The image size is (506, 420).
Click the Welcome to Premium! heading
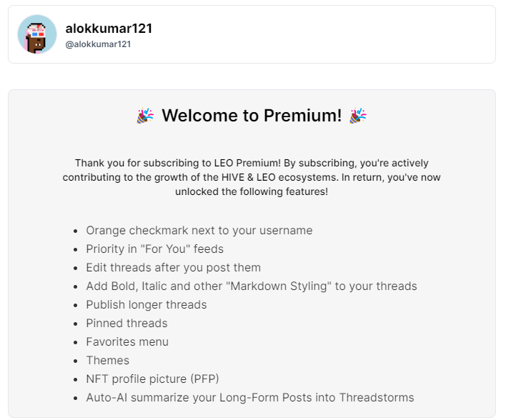click(x=252, y=116)
